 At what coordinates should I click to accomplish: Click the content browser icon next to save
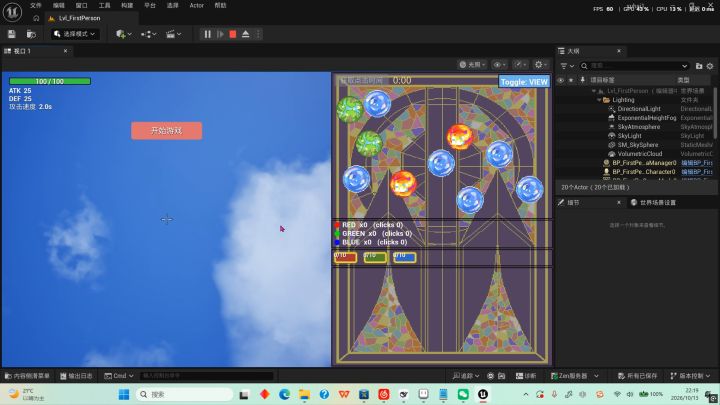click(31, 34)
